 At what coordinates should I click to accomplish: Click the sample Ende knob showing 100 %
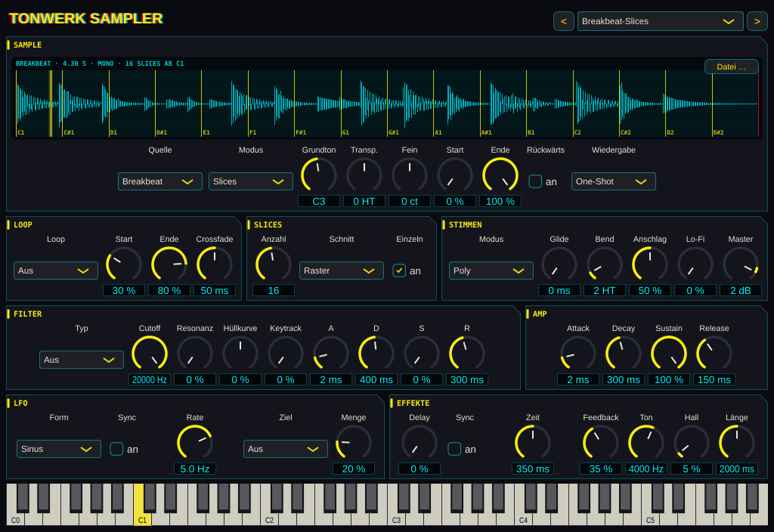(x=500, y=175)
